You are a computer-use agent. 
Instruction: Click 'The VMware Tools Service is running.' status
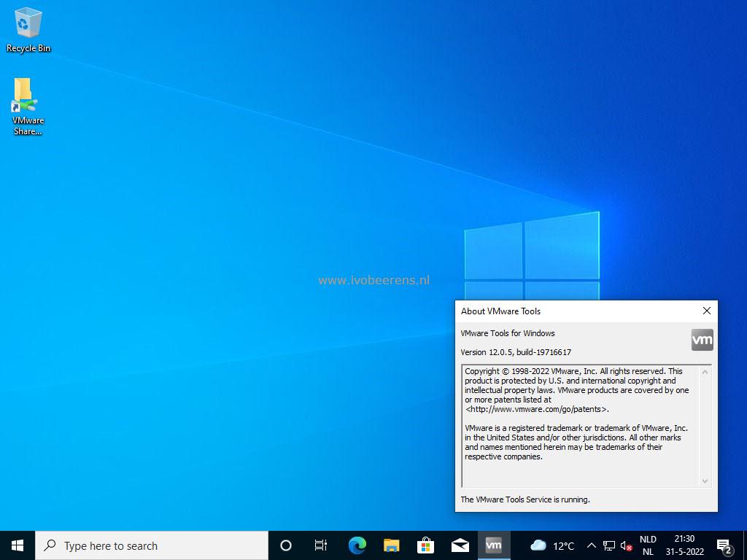[x=525, y=499]
